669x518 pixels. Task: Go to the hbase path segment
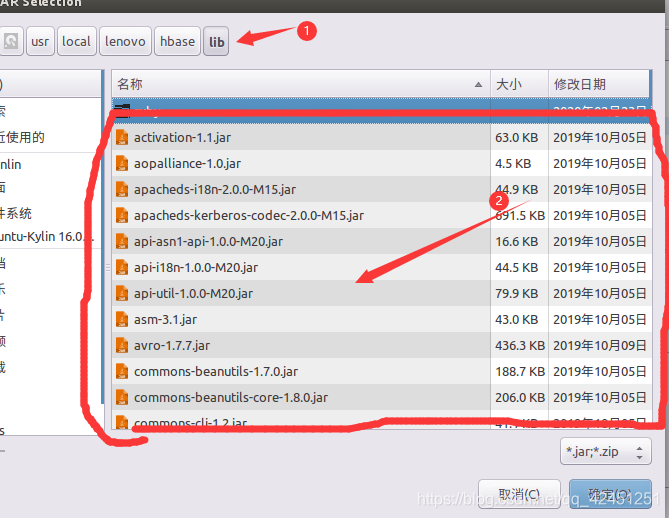pos(177,41)
